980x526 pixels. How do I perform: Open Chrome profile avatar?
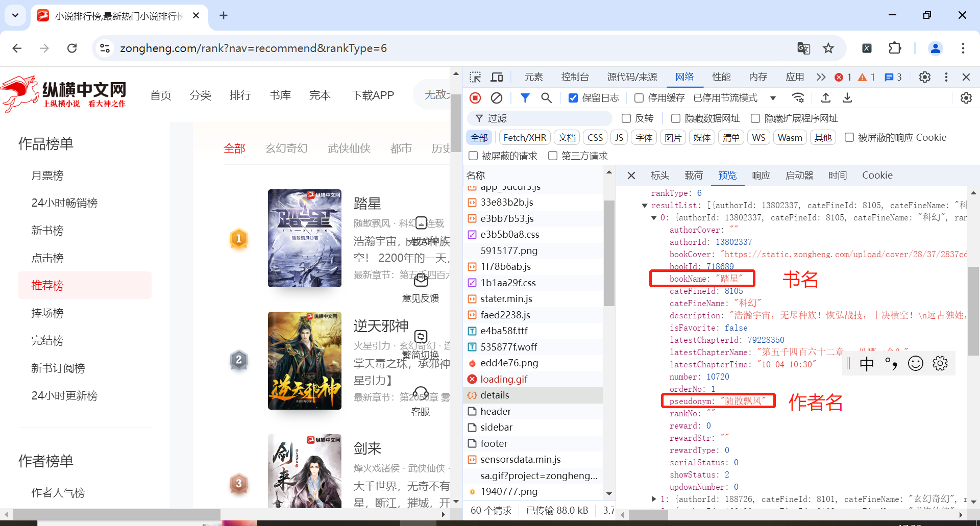tap(936, 48)
